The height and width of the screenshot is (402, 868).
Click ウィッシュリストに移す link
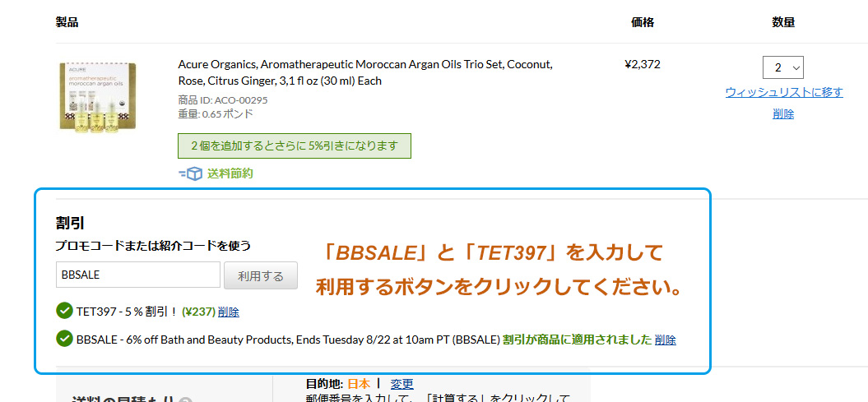[784, 92]
